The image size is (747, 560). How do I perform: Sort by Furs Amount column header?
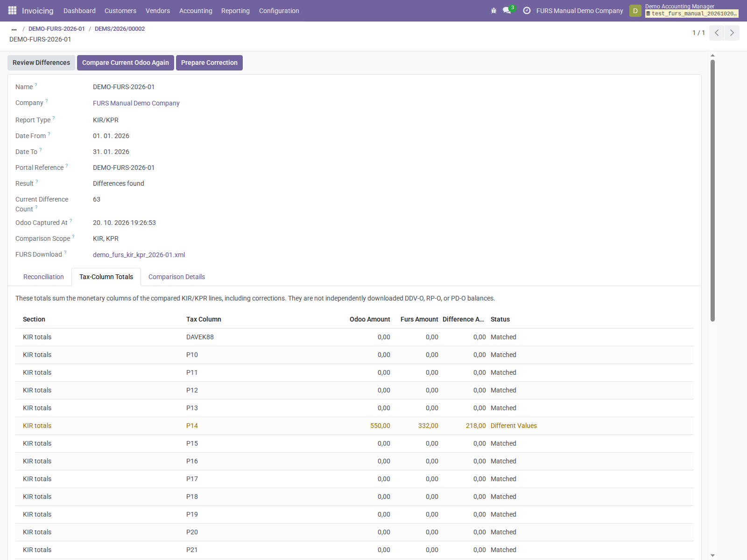click(x=419, y=319)
